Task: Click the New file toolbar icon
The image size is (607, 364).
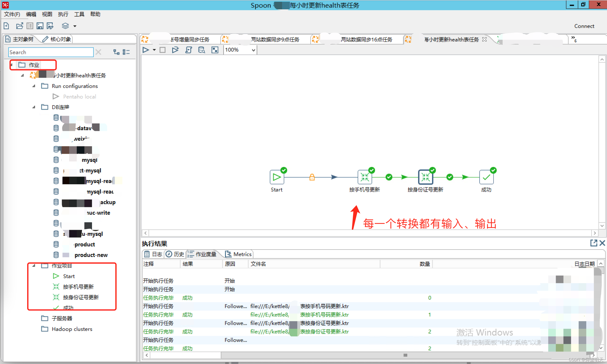Action: pos(6,26)
